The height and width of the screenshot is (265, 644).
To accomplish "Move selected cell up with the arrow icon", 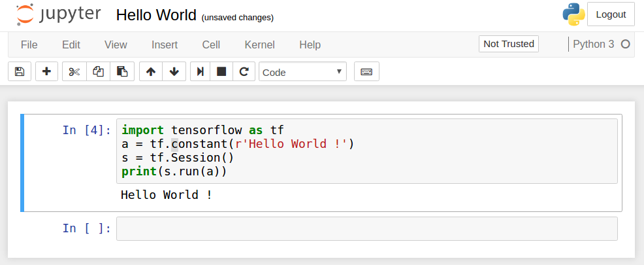I will click(151, 71).
